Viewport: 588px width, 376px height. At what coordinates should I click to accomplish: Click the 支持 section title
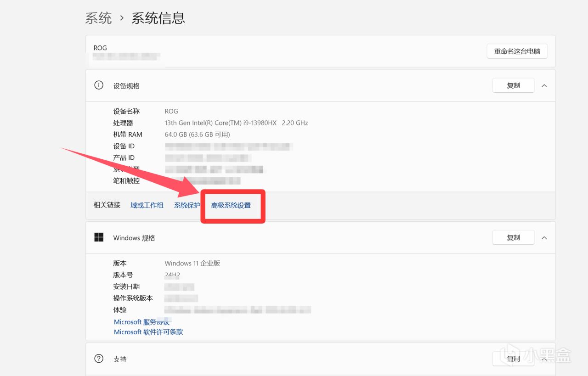point(120,359)
